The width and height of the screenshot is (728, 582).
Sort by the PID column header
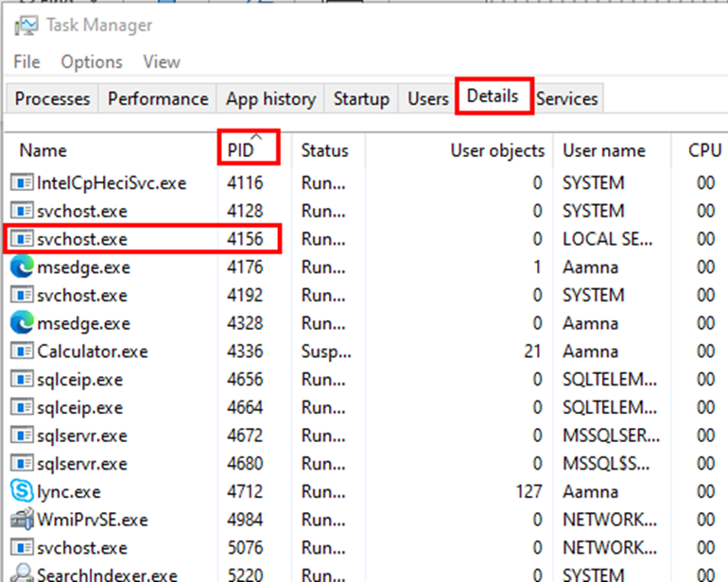(x=254, y=150)
